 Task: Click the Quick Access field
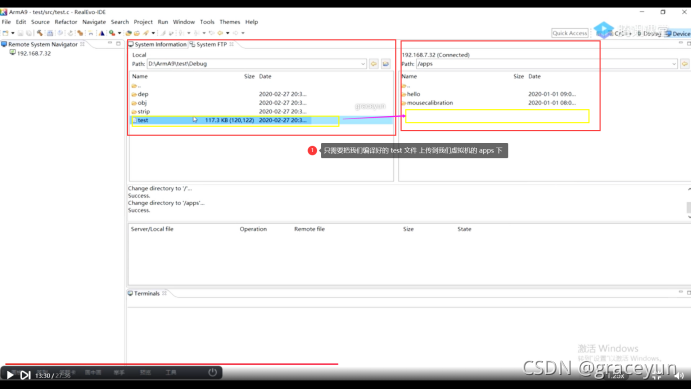[570, 33]
